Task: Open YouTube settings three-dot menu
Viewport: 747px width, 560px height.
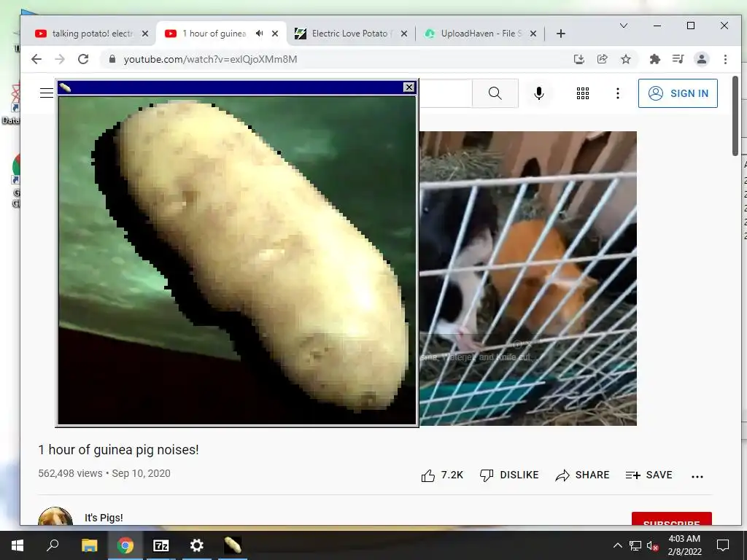Action: (x=617, y=93)
